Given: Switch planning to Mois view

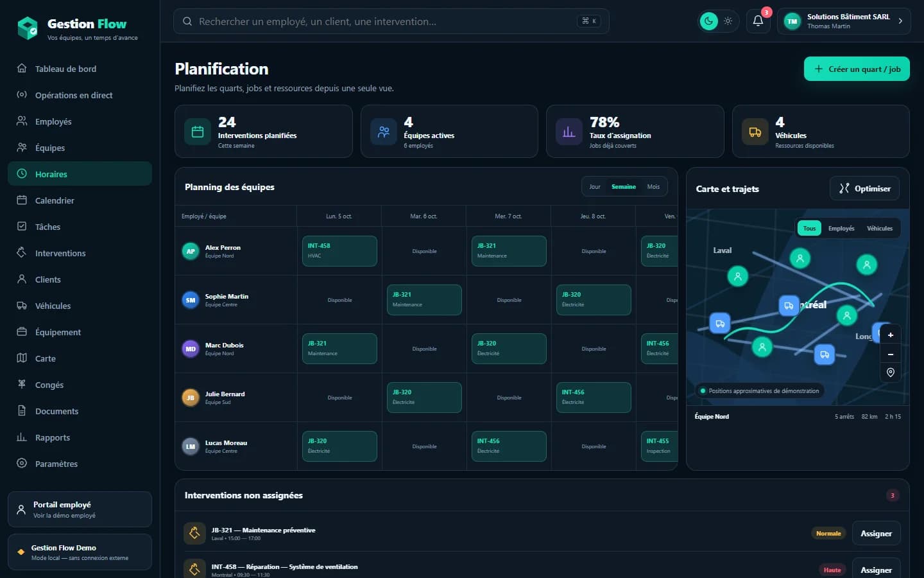Looking at the screenshot, I should pos(653,187).
